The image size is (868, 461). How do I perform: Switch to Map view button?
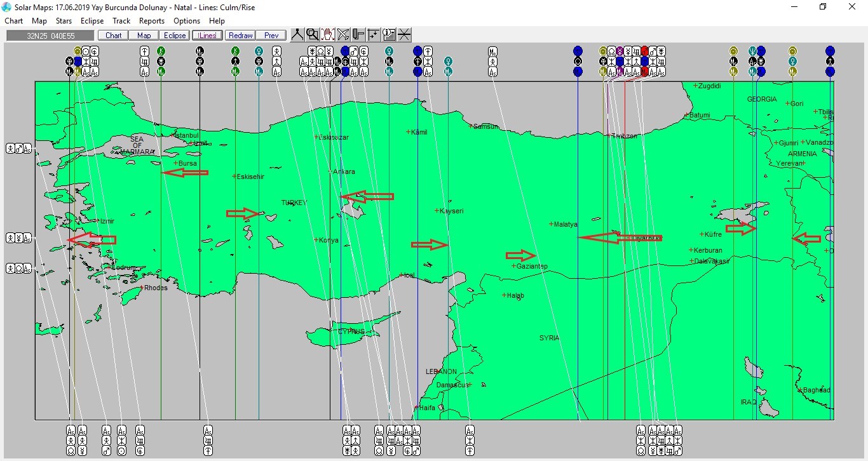[144, 36]
